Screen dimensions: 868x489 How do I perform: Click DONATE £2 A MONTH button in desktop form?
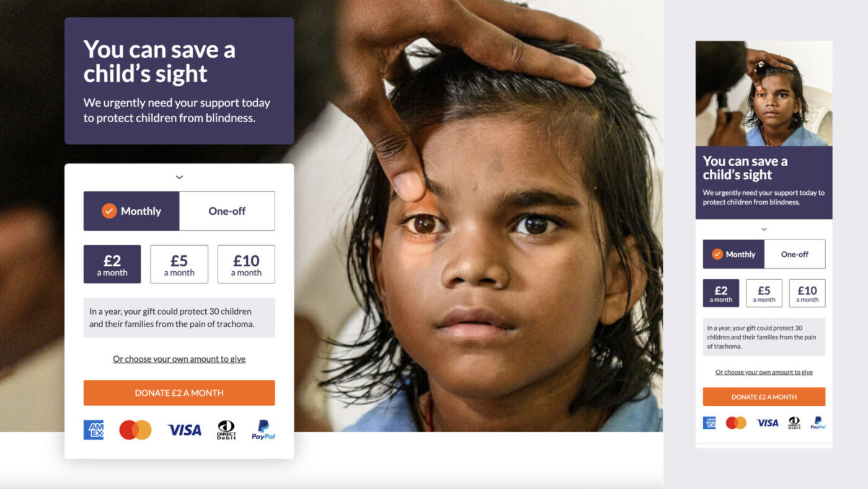(179, 393)
